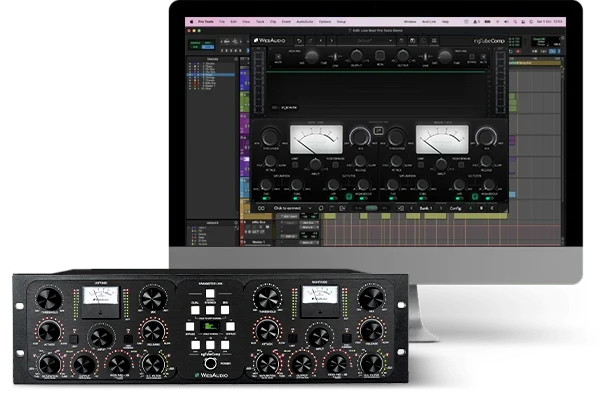600x404 pixels.
Task: Toggle the right channel Limit button
Action: 421,165
